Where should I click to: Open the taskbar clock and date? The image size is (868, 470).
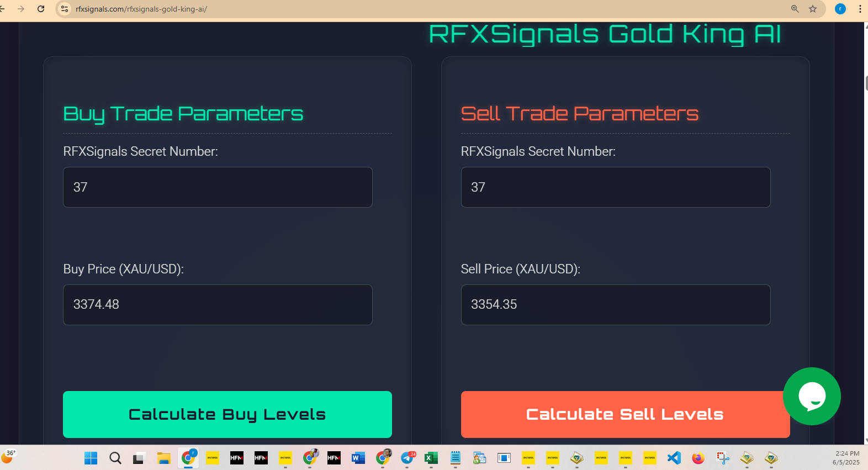coord(846,458)
